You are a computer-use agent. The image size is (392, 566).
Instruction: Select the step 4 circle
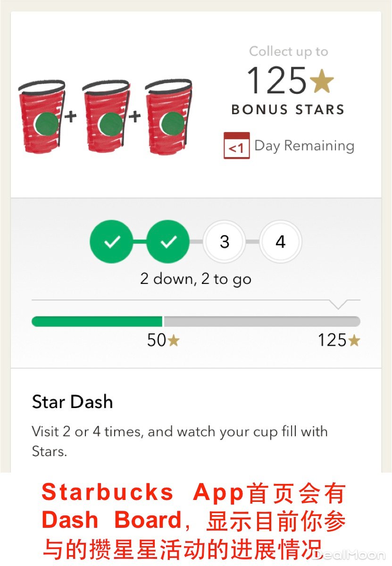[281, 242]
